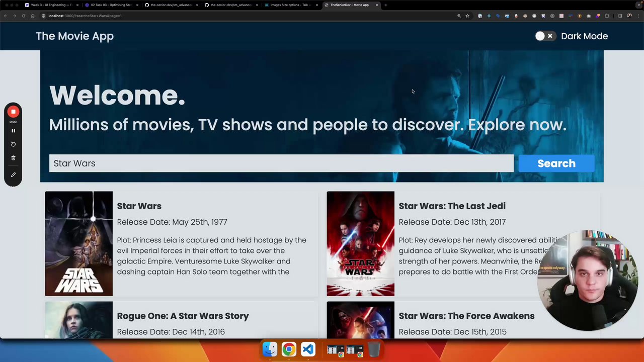Viewport: 644px width, 362px height.
Task: Click the browser home button
Action: tap(33, 16)
